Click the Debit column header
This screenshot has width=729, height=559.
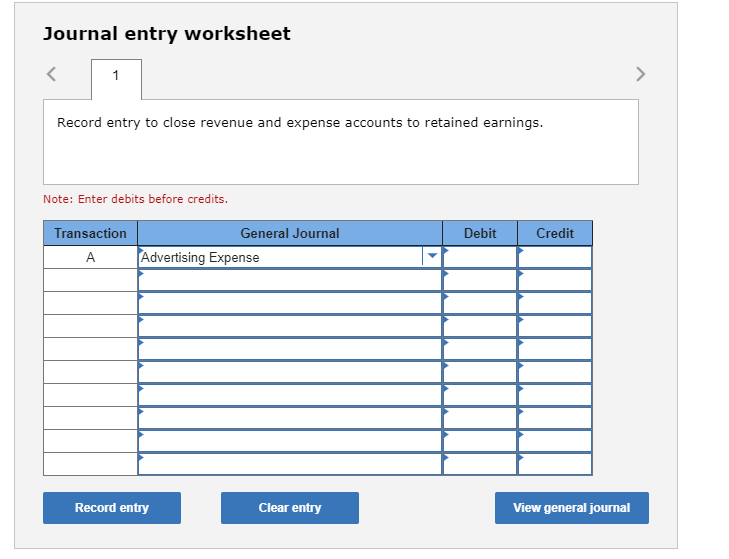point(480,233)
